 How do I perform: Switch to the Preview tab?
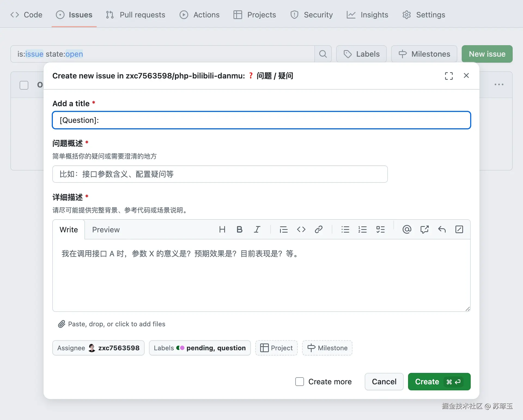pos(106,230)
